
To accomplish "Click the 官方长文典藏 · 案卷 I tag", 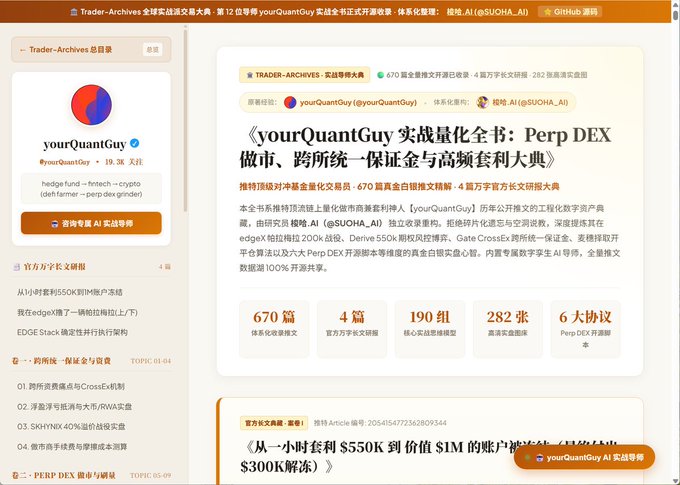I will tap(274, 423).
